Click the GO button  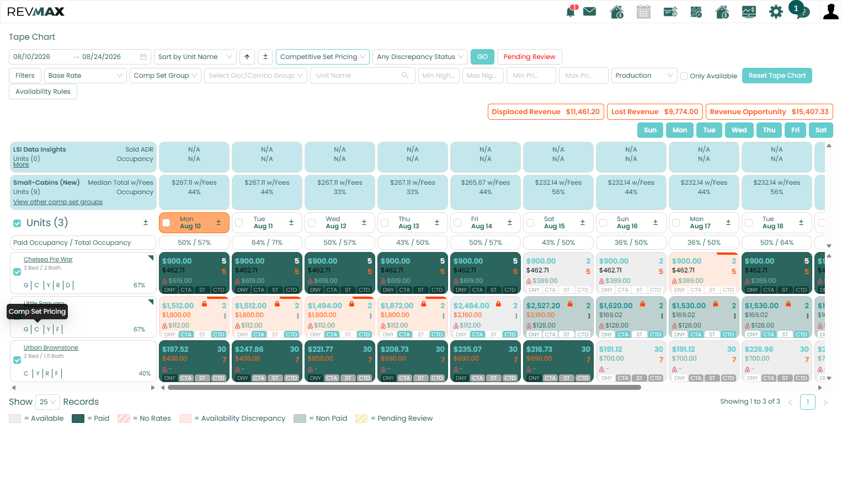pyautogui.click(x=482, y=57)
